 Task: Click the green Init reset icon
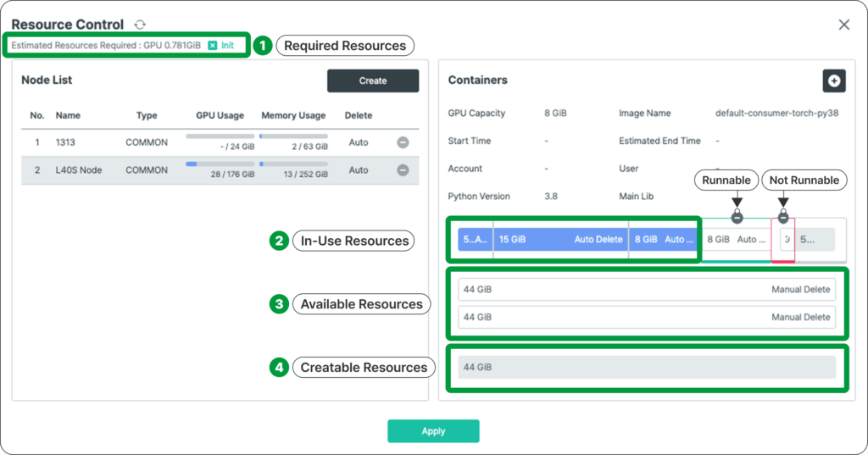tap(213, 45)
